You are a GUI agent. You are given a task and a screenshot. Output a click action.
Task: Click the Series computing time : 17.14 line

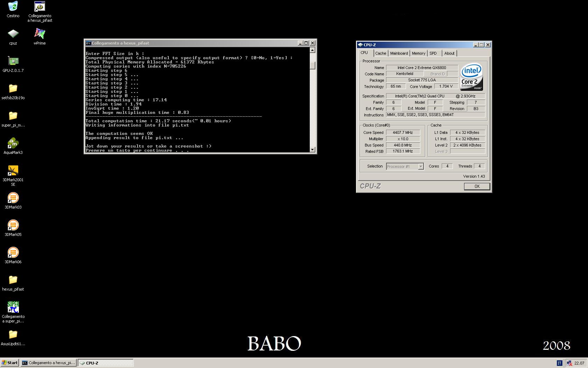[126, 100]
